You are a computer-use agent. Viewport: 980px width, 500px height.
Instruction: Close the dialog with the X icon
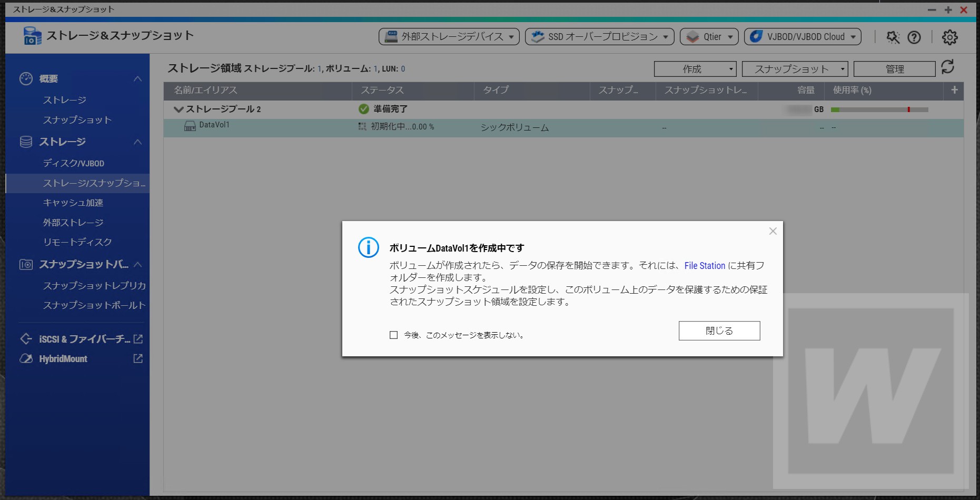[x=773, y=231]
